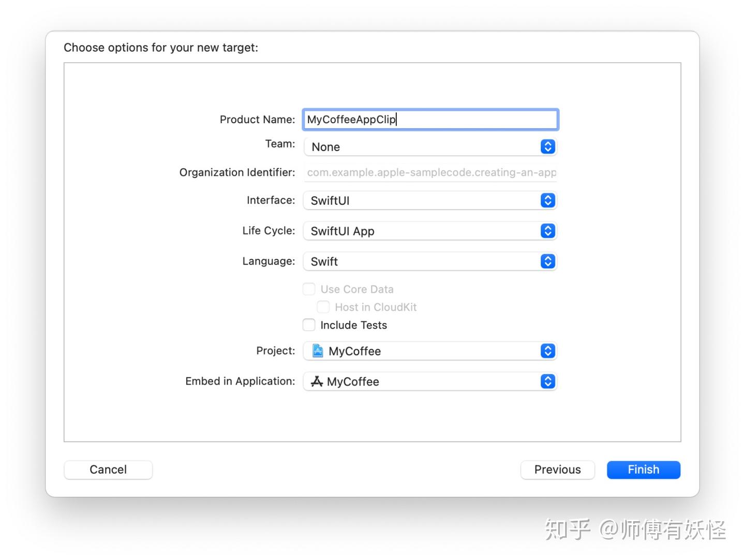
Task: Click the Xcode project icon beside MyCoffee
Action: [x=318, y=351]
